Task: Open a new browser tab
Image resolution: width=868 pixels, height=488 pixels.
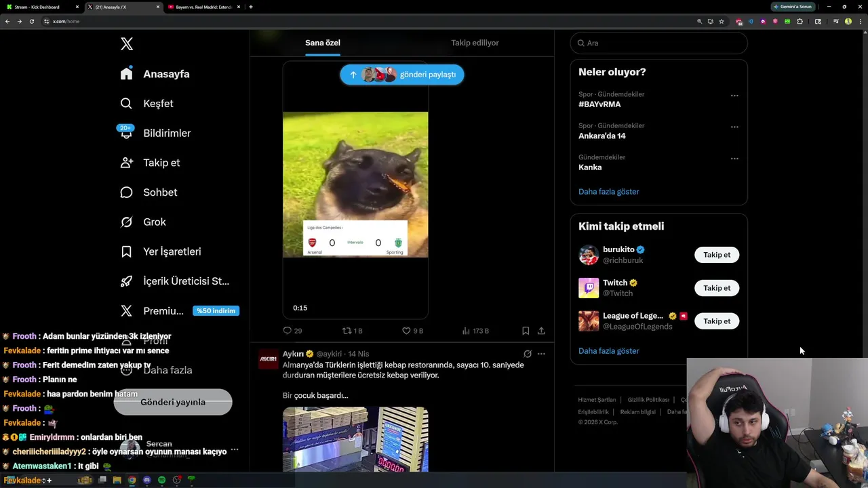Action: pyautogui.click(x=251, y=7)
